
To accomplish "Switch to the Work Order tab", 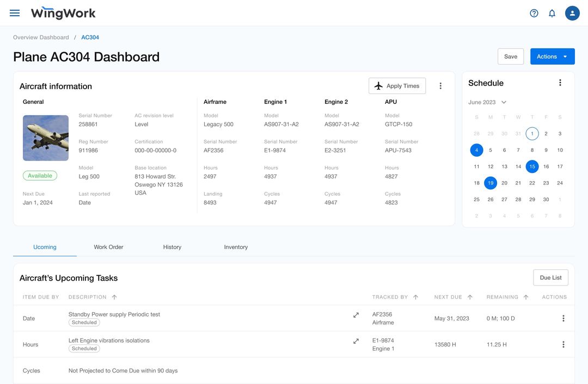I will coord(108,247).
